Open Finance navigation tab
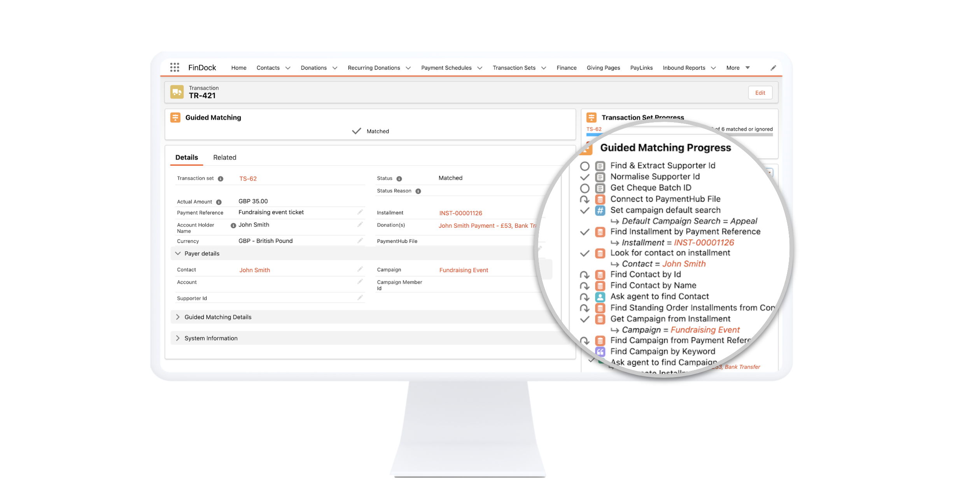Viewport: 980px width, 502px height. pyautogui.click(x=566, y=68)
